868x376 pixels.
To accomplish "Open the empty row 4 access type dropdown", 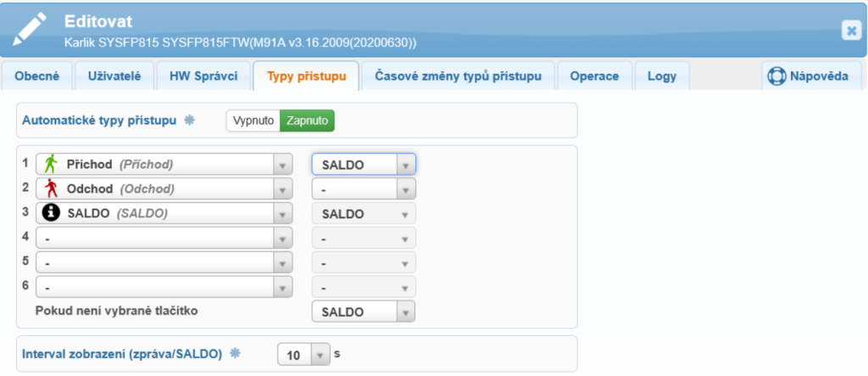I will 164,238.
